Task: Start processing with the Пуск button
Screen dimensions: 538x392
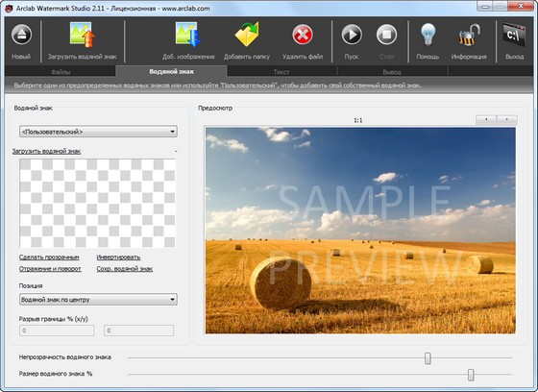Action: coord(352,35)
